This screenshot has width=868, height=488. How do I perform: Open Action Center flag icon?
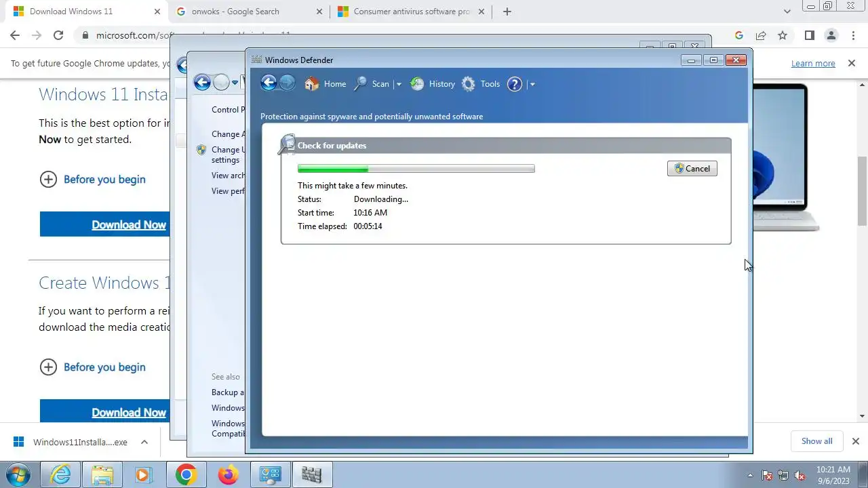[767, 475]
